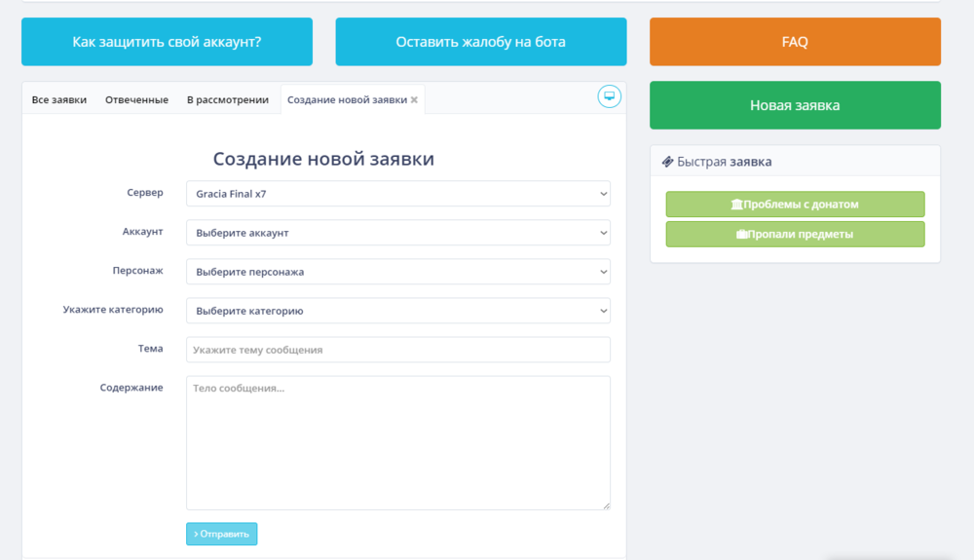Viewport: 974px width, 560px height.
Task: Go to the В рассмотрении tab
Action: 227,99
